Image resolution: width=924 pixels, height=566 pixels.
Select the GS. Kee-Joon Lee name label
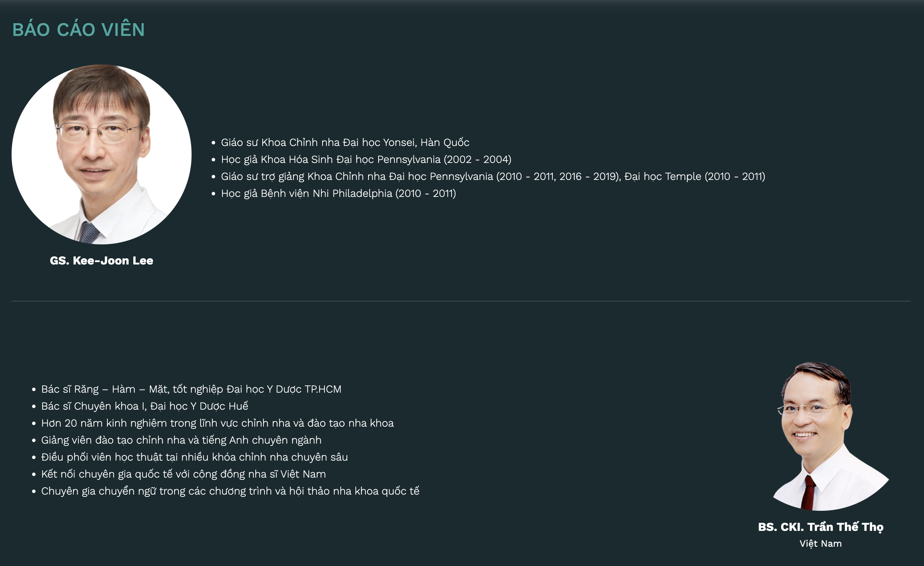tap(102, 261)
